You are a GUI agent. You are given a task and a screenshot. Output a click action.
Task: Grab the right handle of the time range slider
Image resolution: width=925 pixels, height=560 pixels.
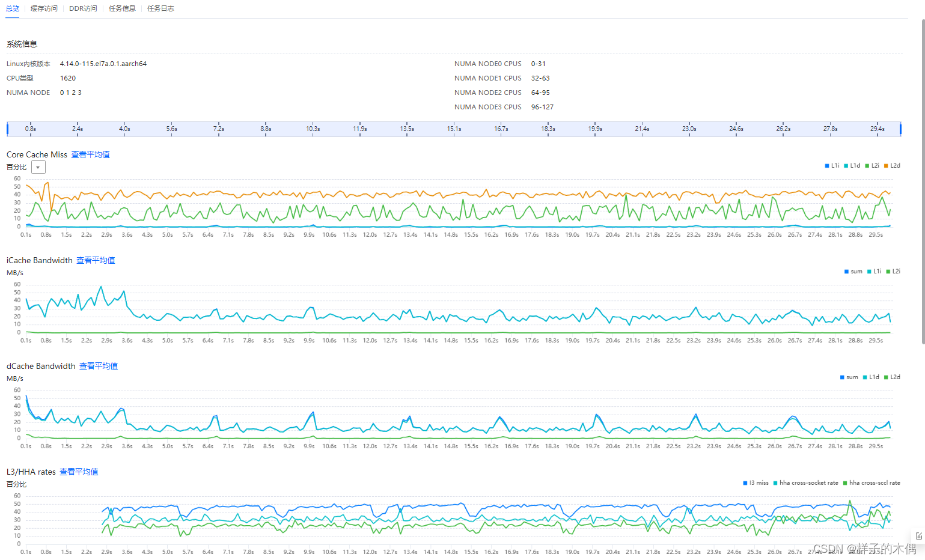(900, 129)
